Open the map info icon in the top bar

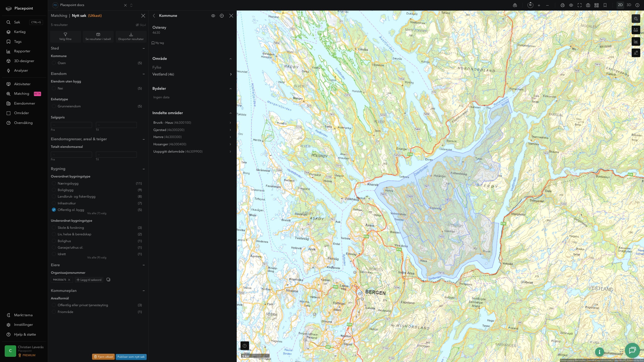(x=637, y=5)
